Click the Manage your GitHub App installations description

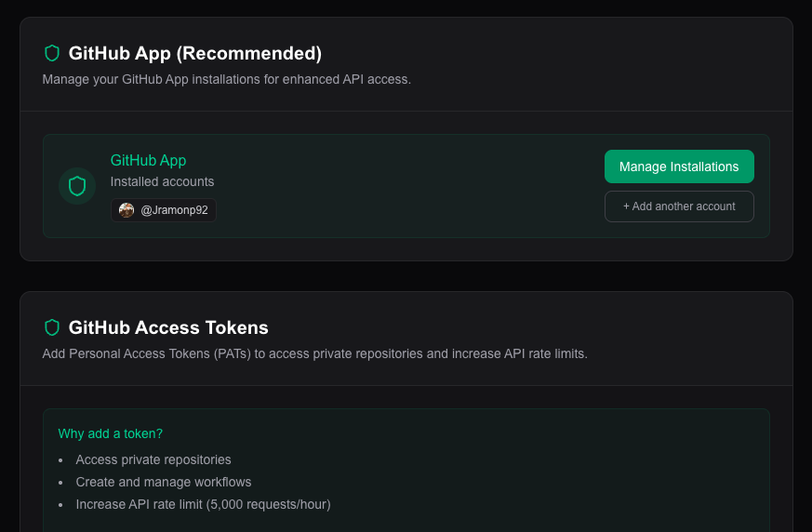click(x=227, y=79)
